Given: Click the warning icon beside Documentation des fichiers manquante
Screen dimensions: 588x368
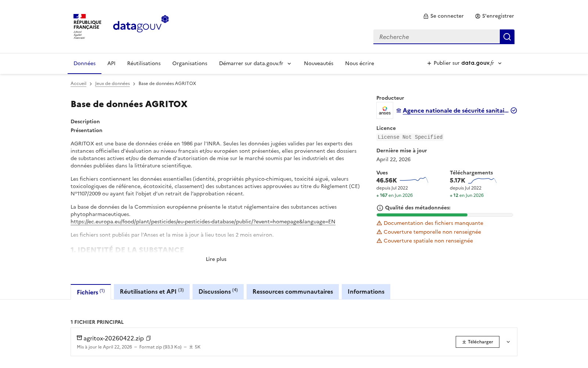Looking at the screenshot, I should point(379,223).
